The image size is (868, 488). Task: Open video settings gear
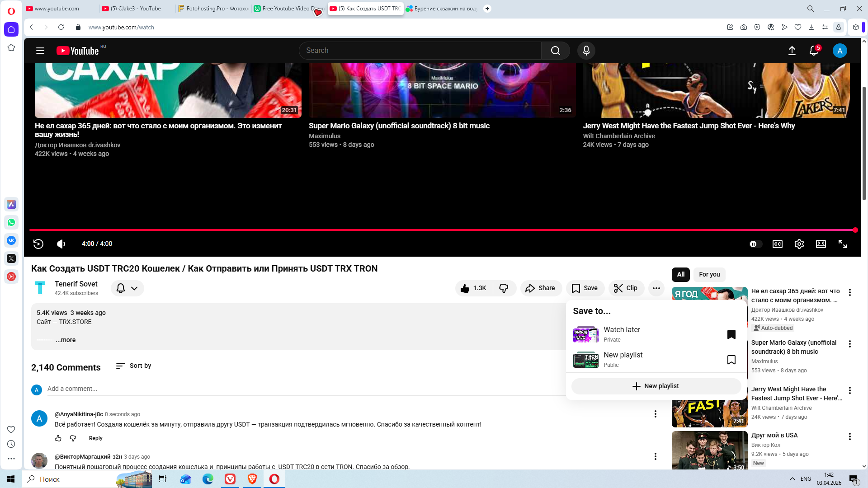coord(799,244)
